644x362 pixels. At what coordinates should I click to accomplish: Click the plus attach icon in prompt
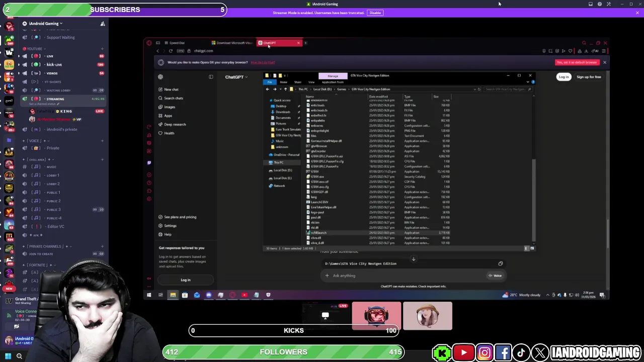coord(327,276)
